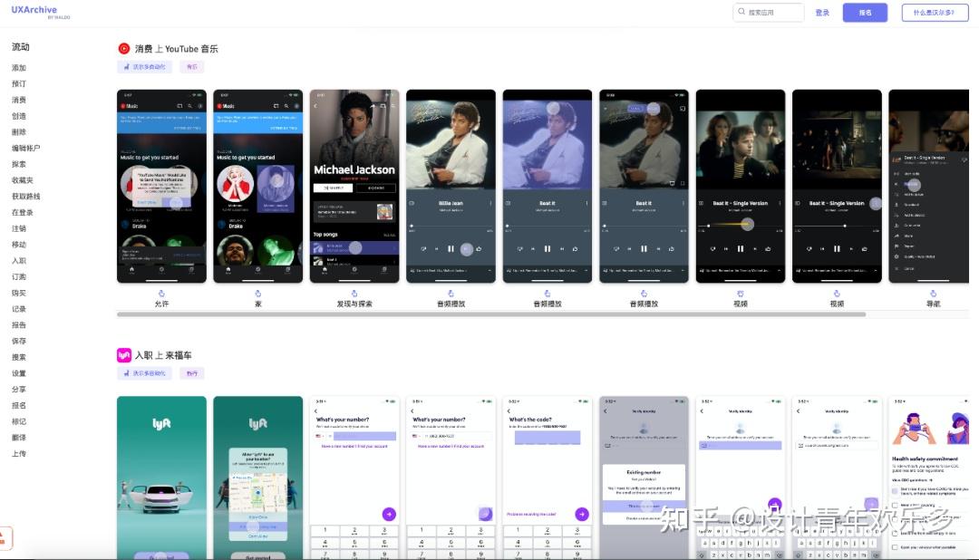The height and width of the screenshot is (560, 979).
Task: Click the tap icon above 允许 label
Action: 161,294
